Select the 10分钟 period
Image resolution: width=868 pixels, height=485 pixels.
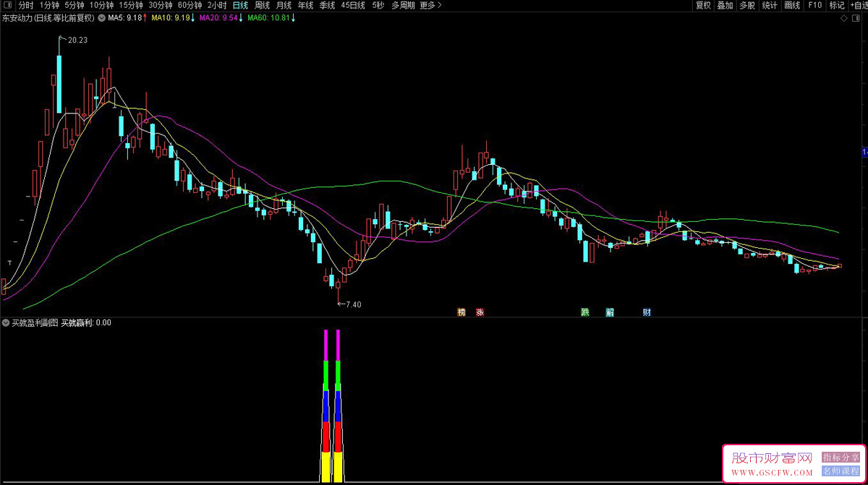click(102, 5)
